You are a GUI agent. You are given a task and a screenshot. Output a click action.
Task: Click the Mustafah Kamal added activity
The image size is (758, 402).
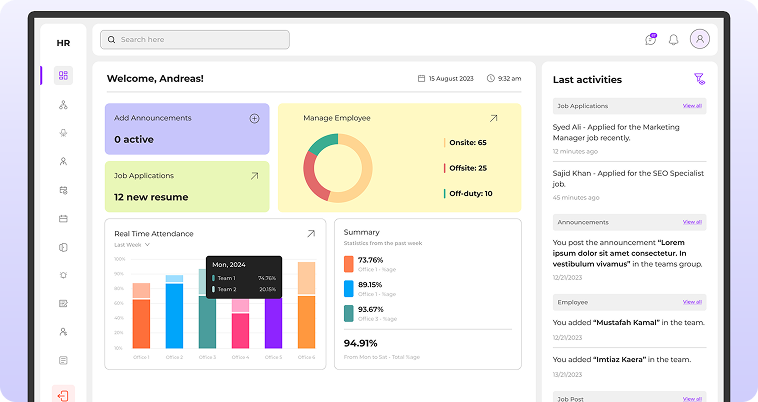629,329
